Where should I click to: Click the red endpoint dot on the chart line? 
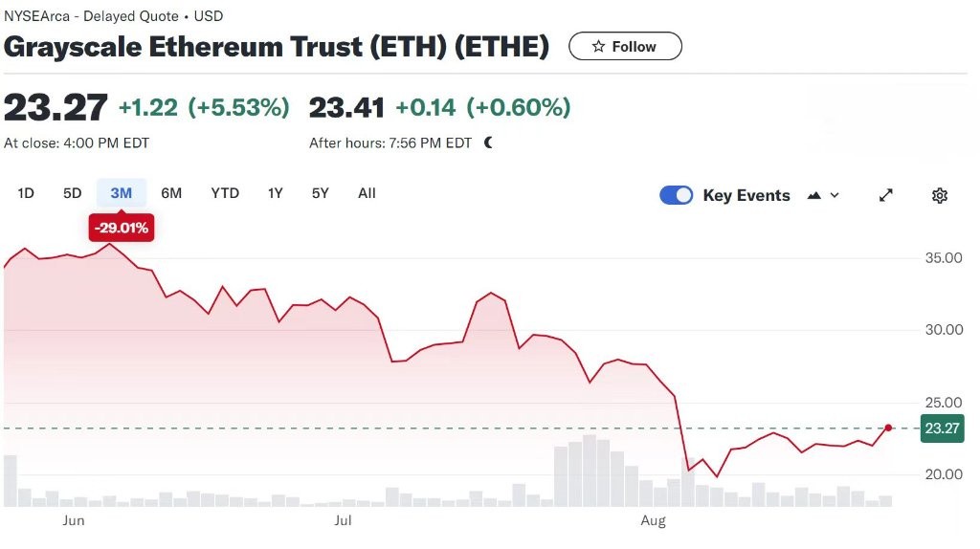click(x=889, y=428)
